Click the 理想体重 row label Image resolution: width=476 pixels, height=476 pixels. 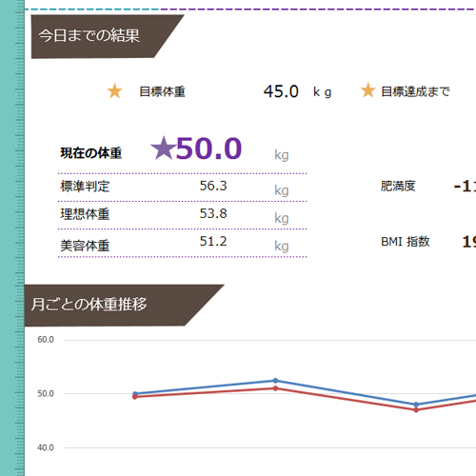click(x=85, y=214)
